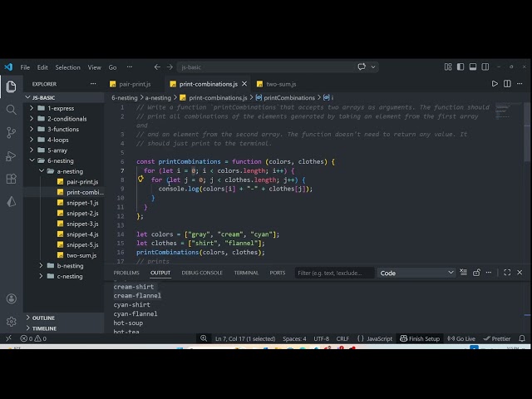Screen dimensions: 532x399
Task: Open the notifications bell in status bar
Action: click(x=522, y=338)
